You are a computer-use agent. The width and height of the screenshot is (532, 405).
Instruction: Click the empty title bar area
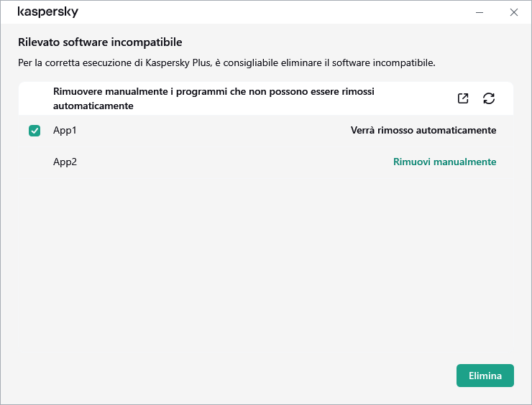[x=273, y=12]
